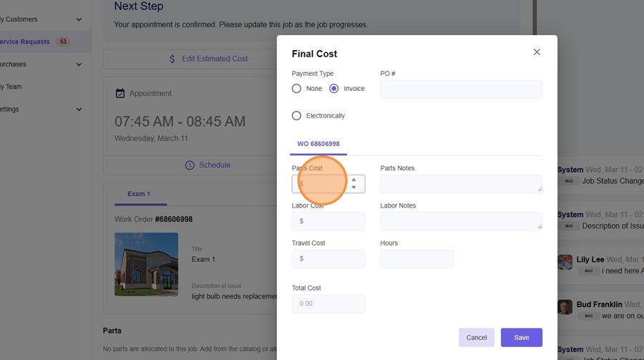The height and width of the screenshot is (360, 644).
Task: Click the Appointment calendar icon
Action: point(120,94)
